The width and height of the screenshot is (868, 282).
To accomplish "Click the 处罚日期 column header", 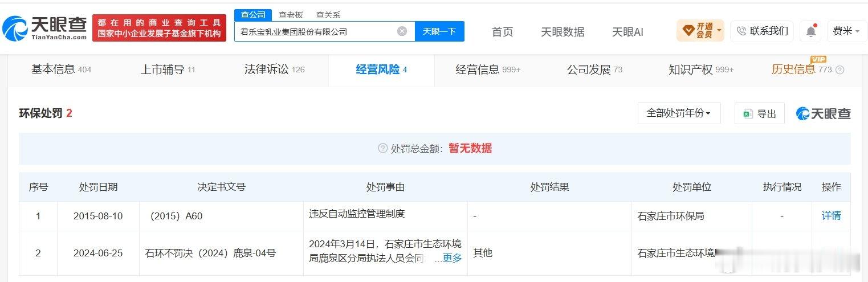I will [98, 187].
